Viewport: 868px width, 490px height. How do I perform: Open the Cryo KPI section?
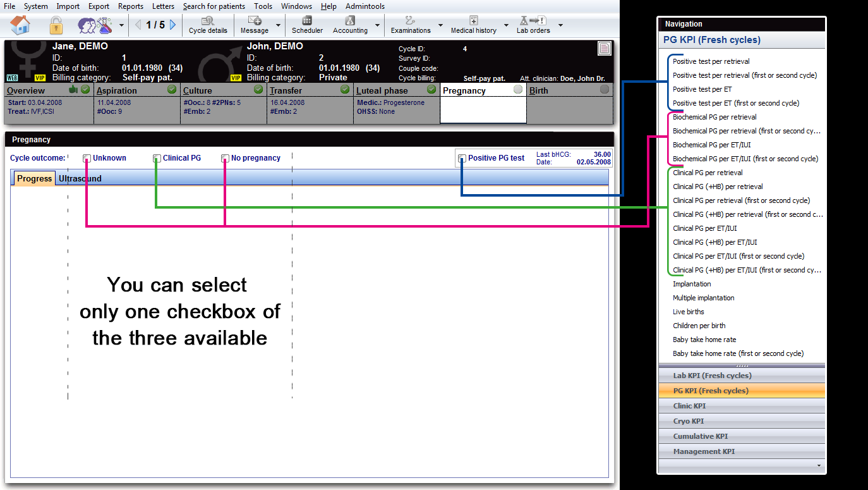coord(742,421)
